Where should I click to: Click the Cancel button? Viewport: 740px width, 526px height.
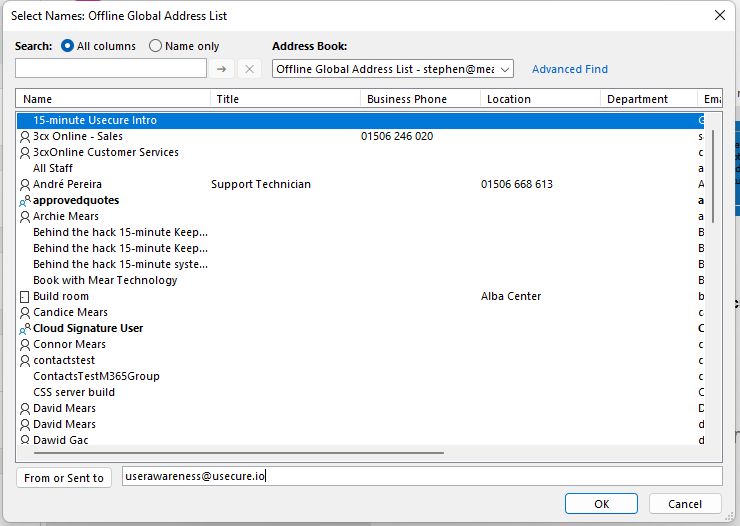pos(685,504)
